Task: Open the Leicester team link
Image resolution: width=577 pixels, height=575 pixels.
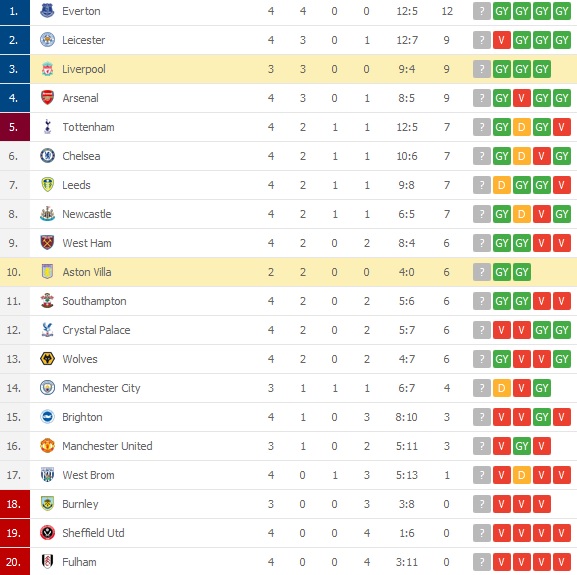Action: 84,40
